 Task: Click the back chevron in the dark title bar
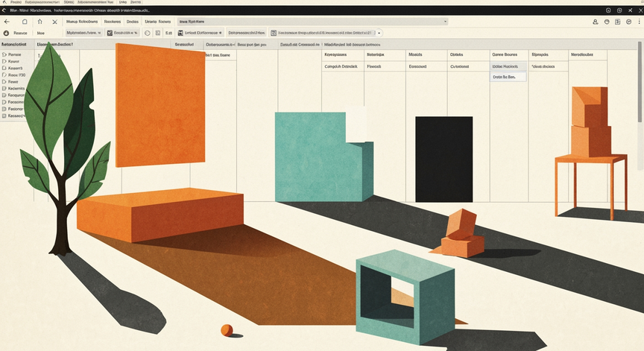point(4,10)
